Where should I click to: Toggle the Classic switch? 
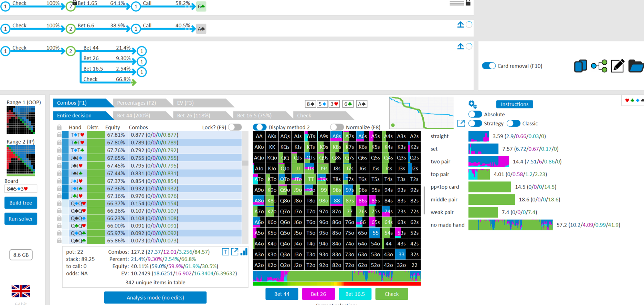coord(513,123)
